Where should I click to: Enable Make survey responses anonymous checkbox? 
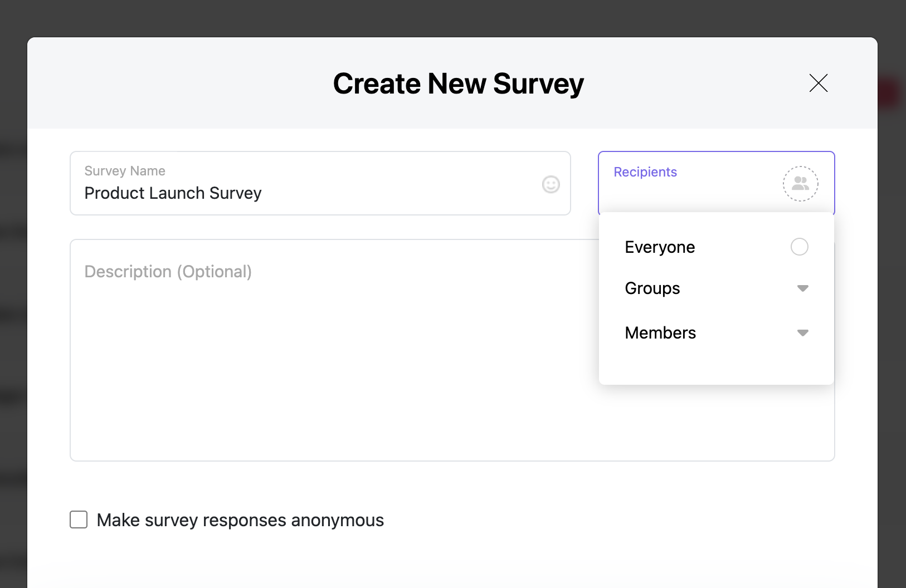[79, 520]
